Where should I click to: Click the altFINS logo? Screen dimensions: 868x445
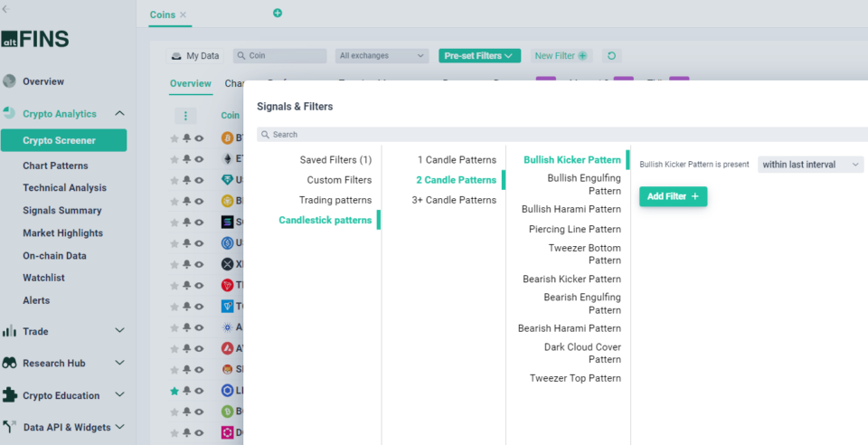[34, 40]
